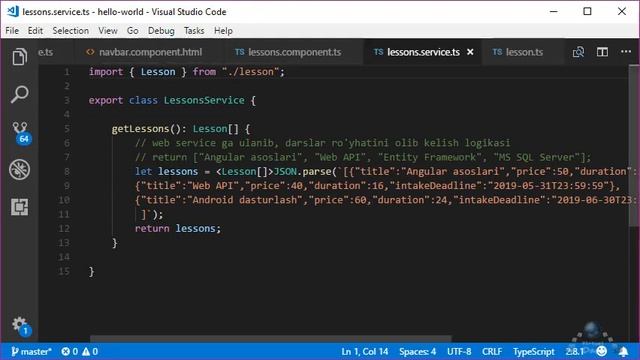Image resolution: width=640 pixels, height=360 pixels.
Task: Click the master branch indicator in status bar
Action: click(31, 351)
